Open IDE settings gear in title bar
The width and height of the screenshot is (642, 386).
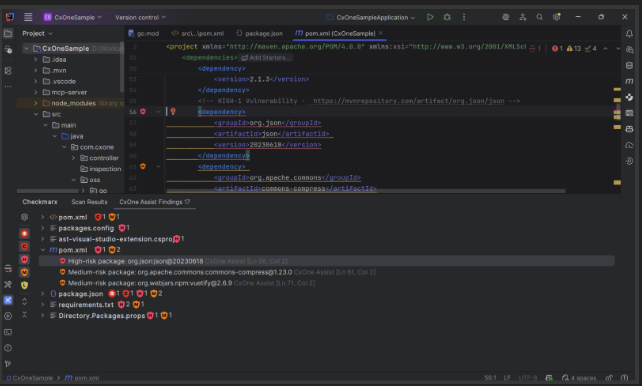(x=556, y=17)
